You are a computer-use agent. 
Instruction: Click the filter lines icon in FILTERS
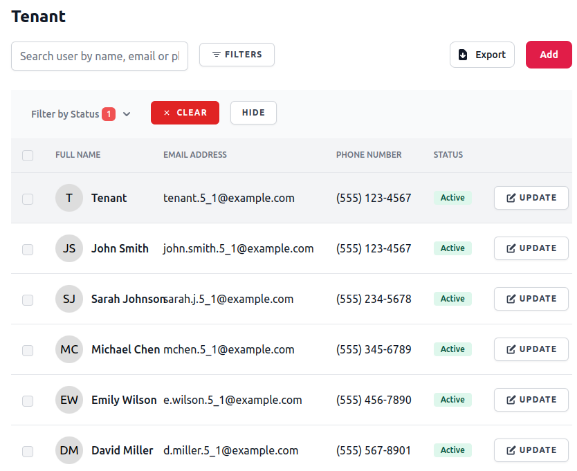[216, 54]
